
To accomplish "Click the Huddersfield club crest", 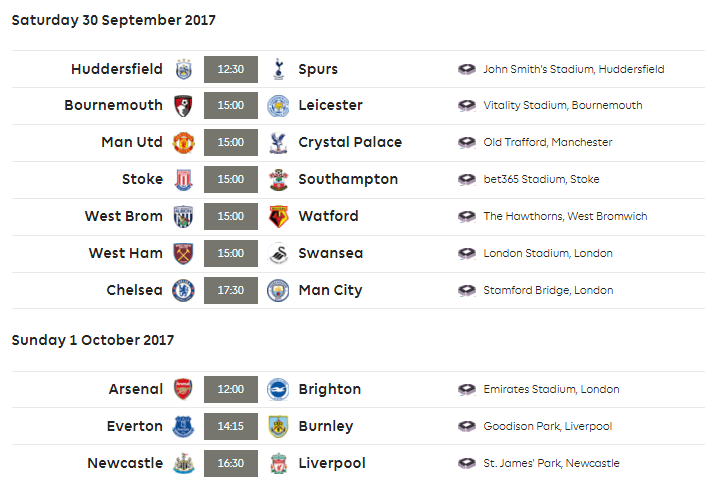I will tap(183, 69).
